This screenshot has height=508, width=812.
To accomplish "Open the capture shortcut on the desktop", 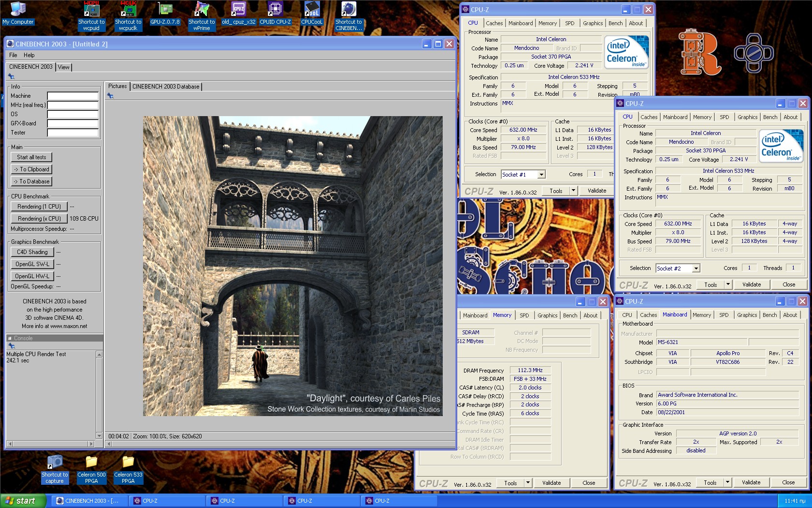I will [55, 469].
